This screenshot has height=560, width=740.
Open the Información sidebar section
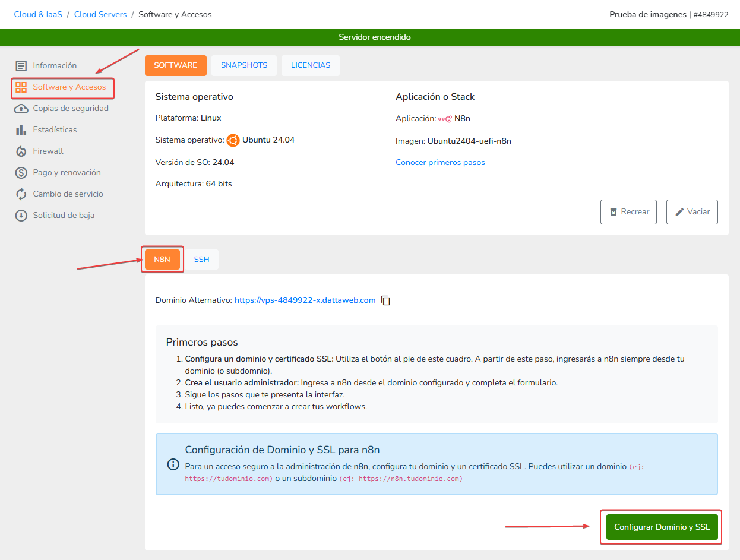click(55, 66)
